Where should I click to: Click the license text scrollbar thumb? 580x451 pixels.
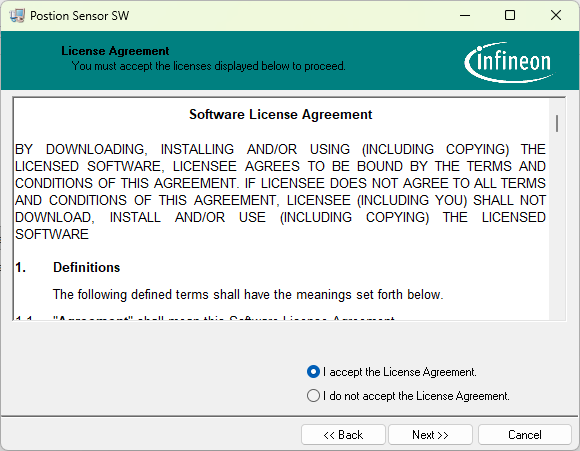pos(557,123)
